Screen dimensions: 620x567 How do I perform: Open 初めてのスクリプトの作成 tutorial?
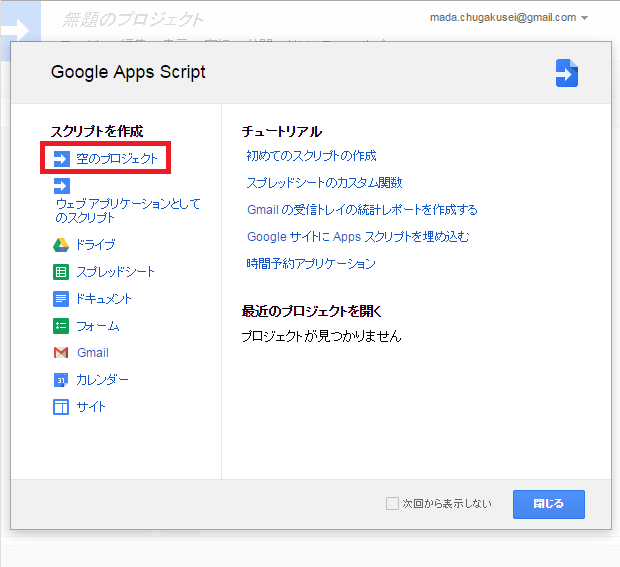point(312,156)
